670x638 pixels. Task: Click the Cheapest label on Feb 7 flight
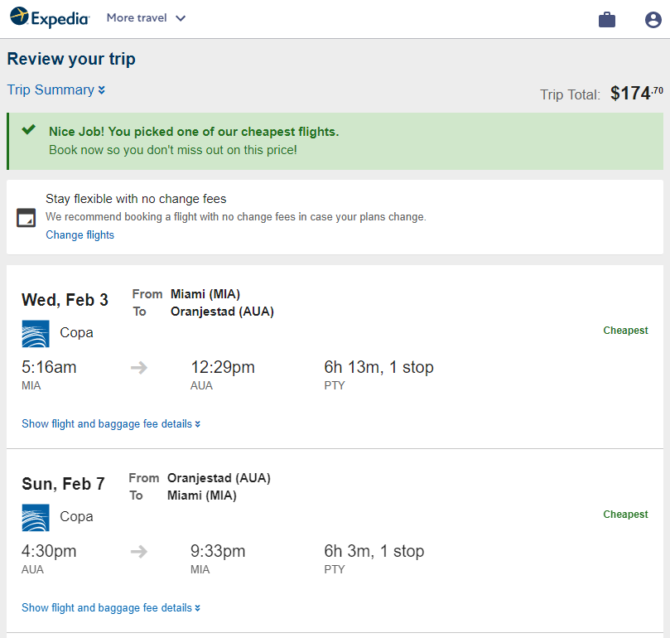click(626, 514)
